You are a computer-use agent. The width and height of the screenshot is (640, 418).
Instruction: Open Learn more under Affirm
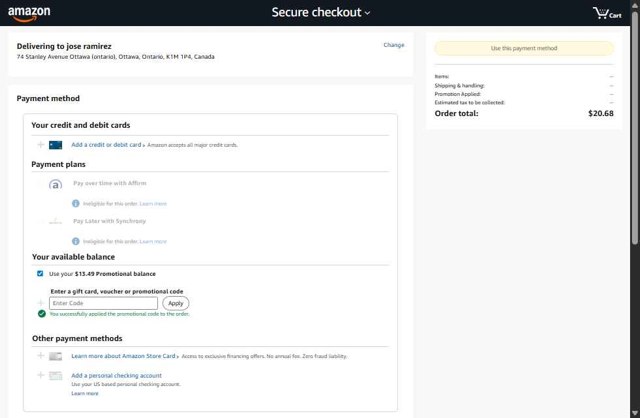pyautogui.click(x=153, y=203)
